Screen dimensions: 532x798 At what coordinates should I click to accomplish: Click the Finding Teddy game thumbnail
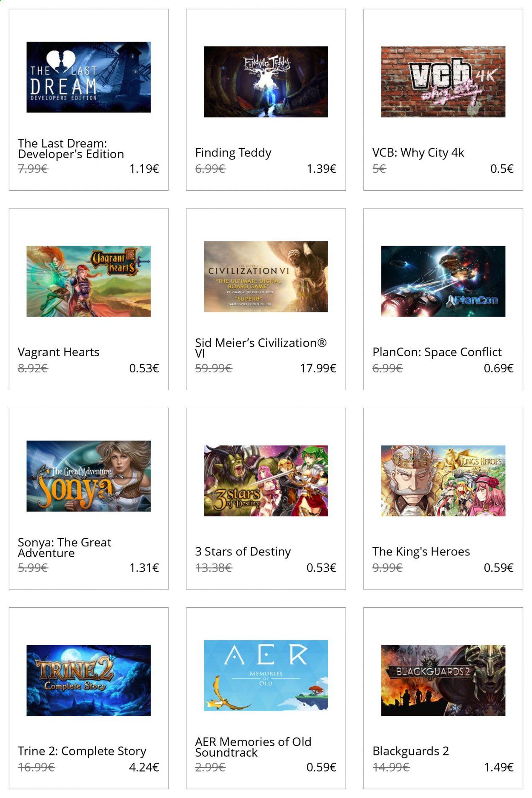[x=266, y=82]
